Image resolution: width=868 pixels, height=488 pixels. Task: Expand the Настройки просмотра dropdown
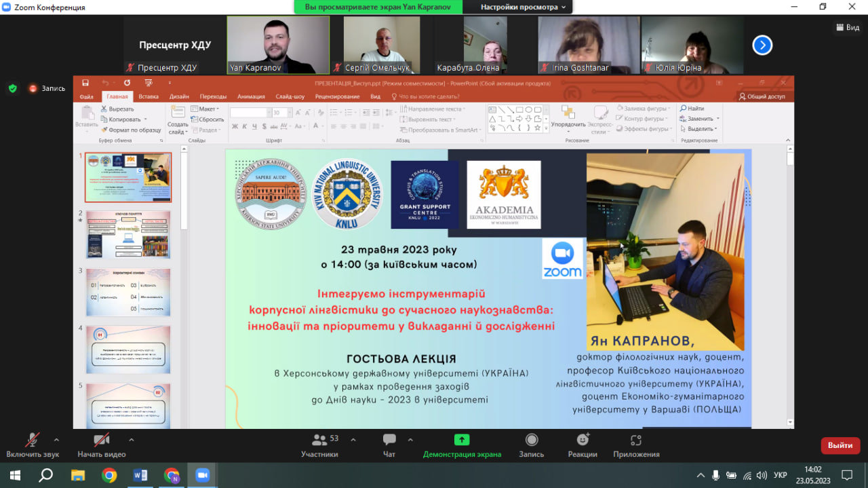(523, 7)
